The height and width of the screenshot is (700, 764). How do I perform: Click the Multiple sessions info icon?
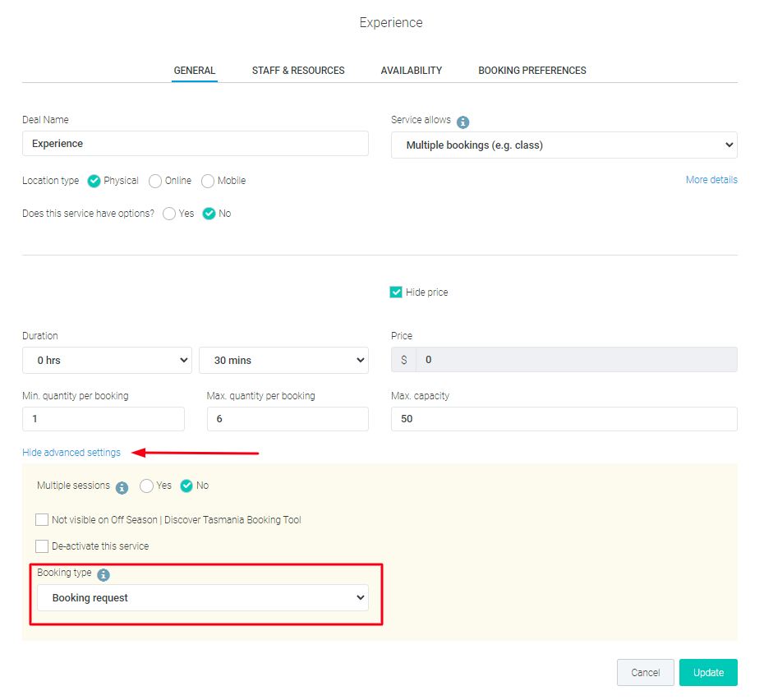122,487
